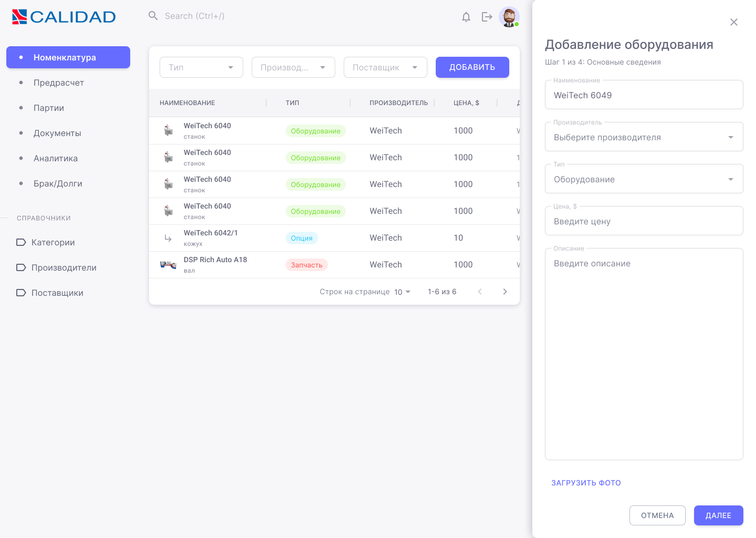Click the Запчасть type badge
The image size is (756, 538).
(307, 265)
